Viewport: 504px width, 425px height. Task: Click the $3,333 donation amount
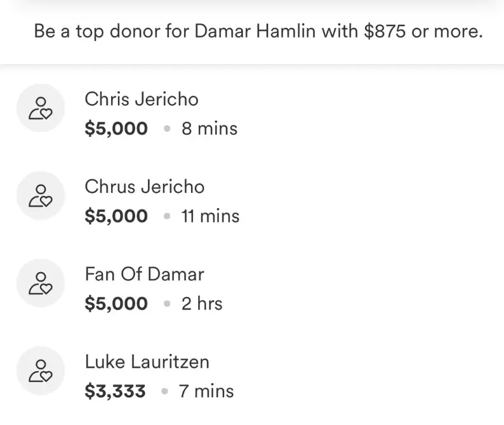(x=115, y=391)
